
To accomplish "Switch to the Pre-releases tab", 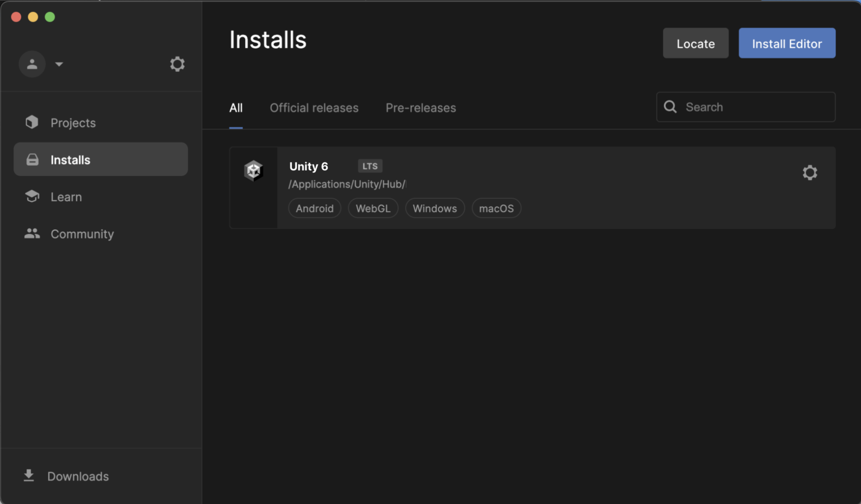I will 421,108.
